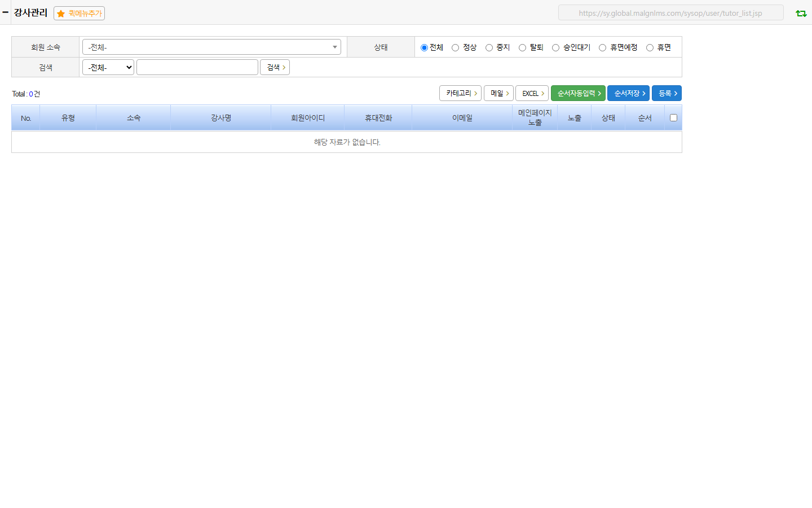Click the 이메일 column header

pyautogui.click(x=462, y=118)
